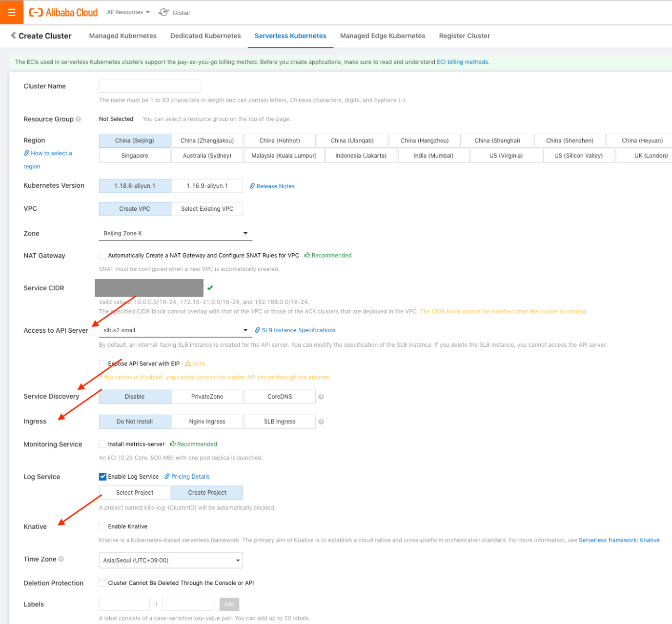This screenshot has height=624, width=672.
Task: Select PrivateZone for Service Discovery
Action: coord(207,397)
